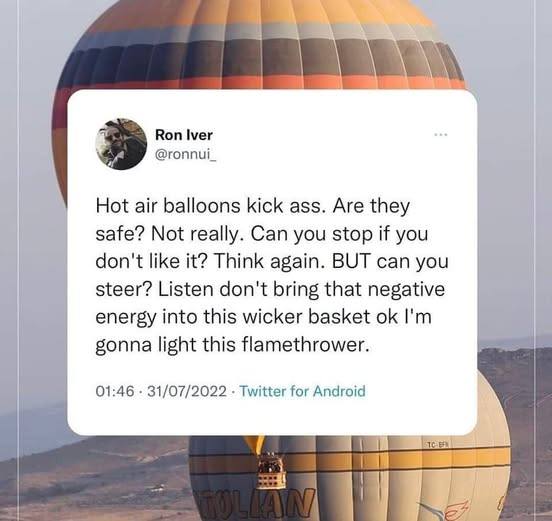Visit the @ronnui_ handle
Image resolution: width=552 pixels, height=521 pixels.
click(185, 155)
